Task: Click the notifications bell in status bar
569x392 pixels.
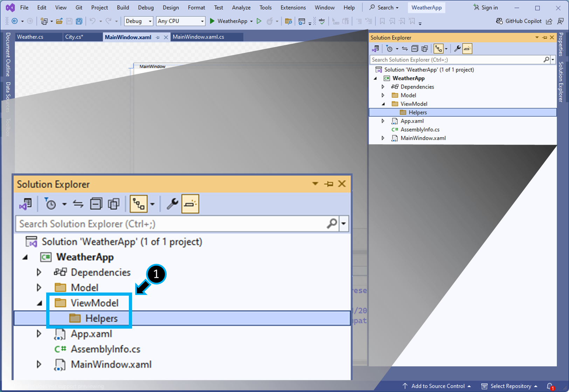Action: point(550,386)
